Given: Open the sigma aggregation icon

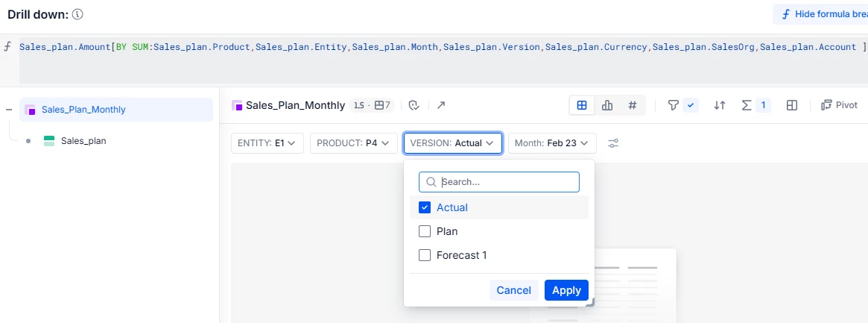Looking at the screenshot, I should click(x=747, y=106).
